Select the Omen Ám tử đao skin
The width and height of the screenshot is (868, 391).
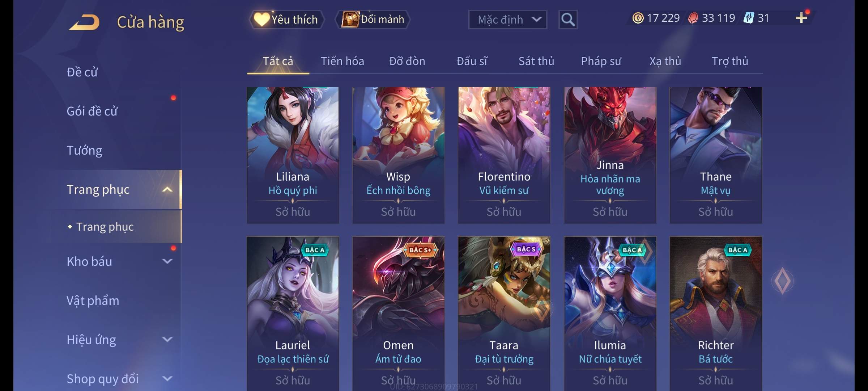[398, 314]
